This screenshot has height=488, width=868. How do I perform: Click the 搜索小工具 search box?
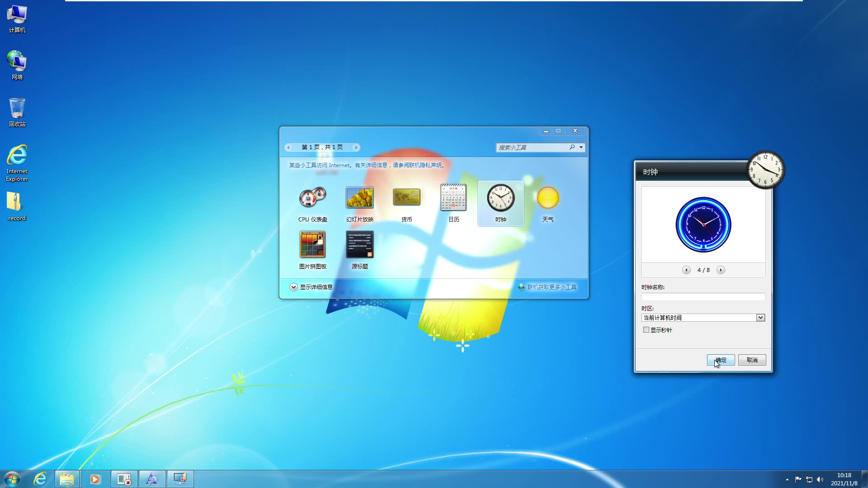(x=531, y=147)
